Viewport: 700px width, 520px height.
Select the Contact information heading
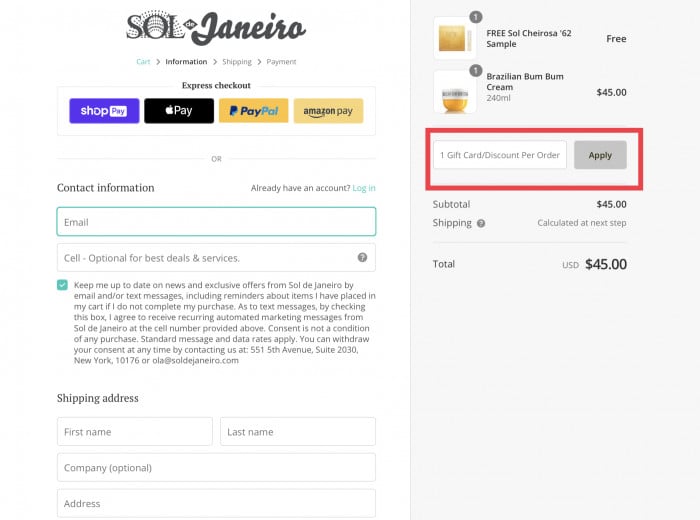105,188
